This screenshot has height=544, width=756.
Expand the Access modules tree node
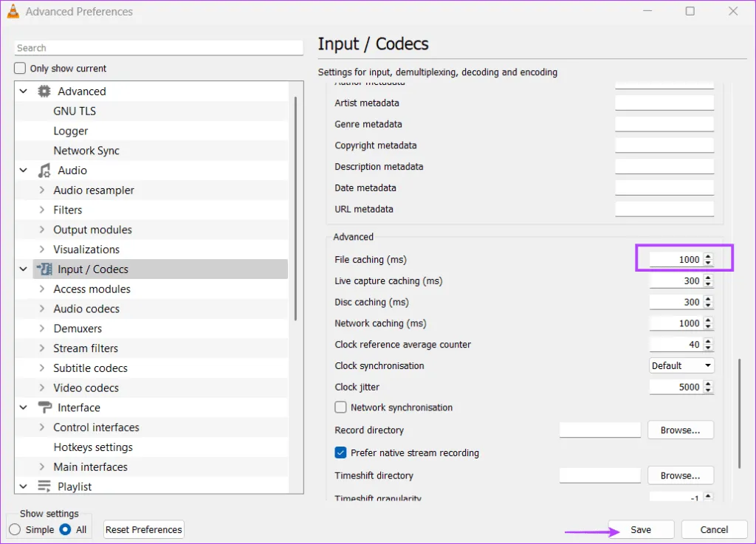(42, 289)
